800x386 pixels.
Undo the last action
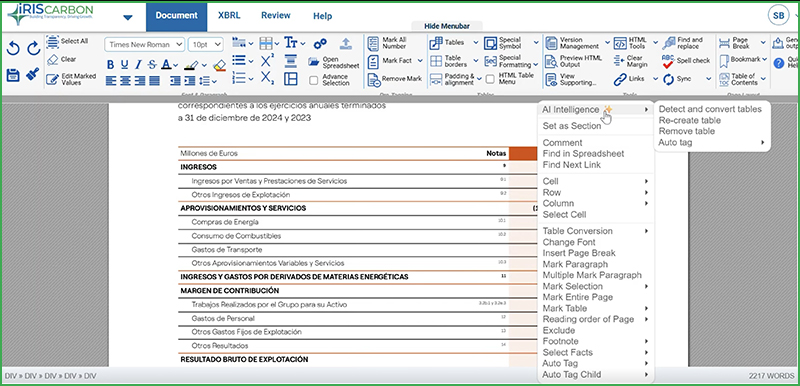click(x=13, y=49)
